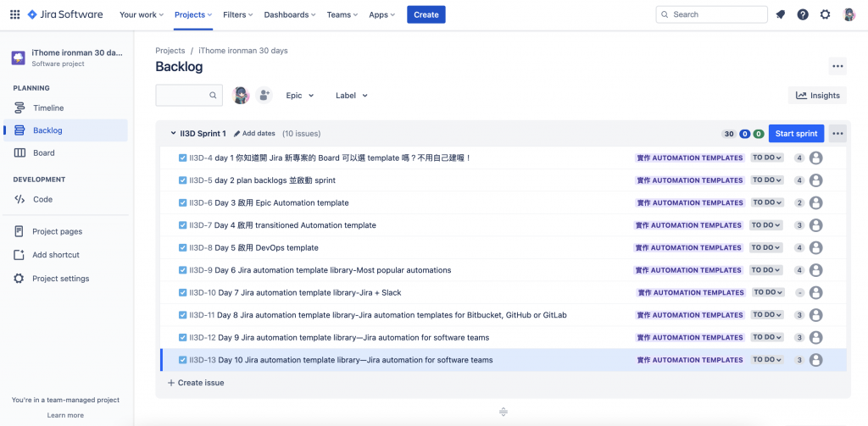Click the Add shortcut icon in sidebar
The height and width of the screenshot is (426, 868).
click(19, 255)
